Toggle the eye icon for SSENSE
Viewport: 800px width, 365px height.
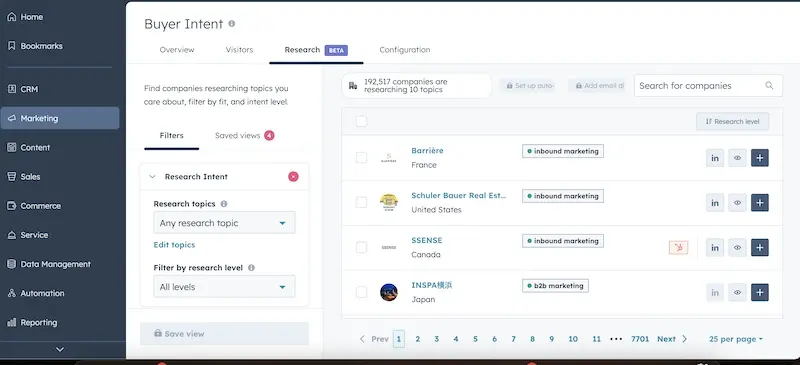click(737, 248)
